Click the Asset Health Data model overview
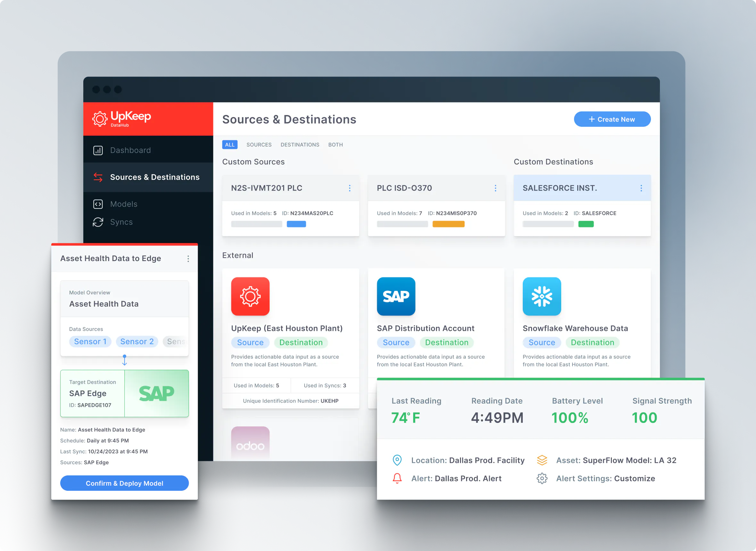This screenshot has width=756, height=551. (124, 299)
